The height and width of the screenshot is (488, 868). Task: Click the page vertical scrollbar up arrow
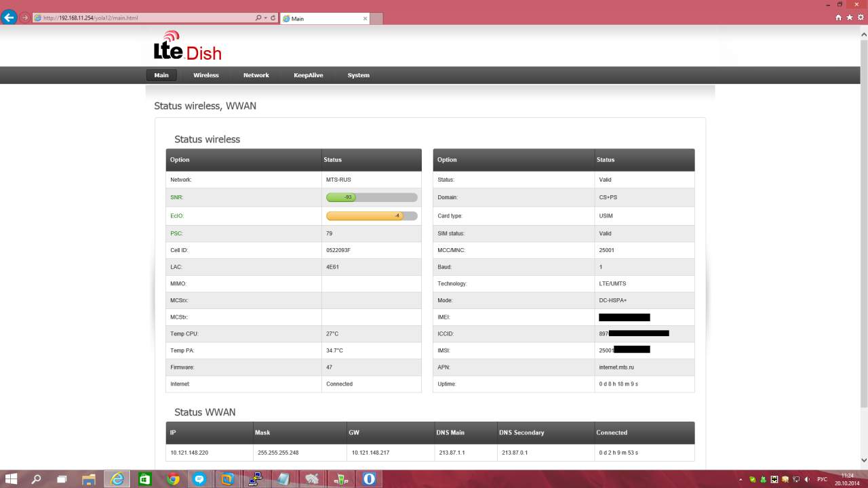pyautogui.click(x=864, y=34)
